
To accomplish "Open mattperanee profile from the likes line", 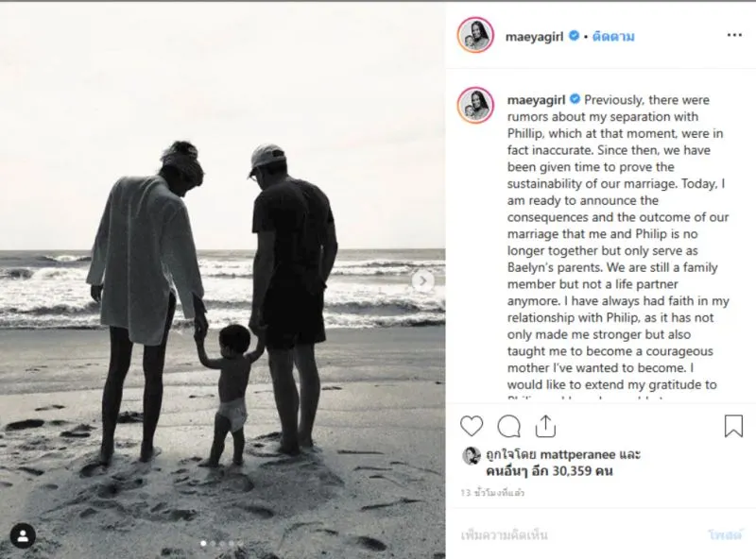I will [578, 454].
